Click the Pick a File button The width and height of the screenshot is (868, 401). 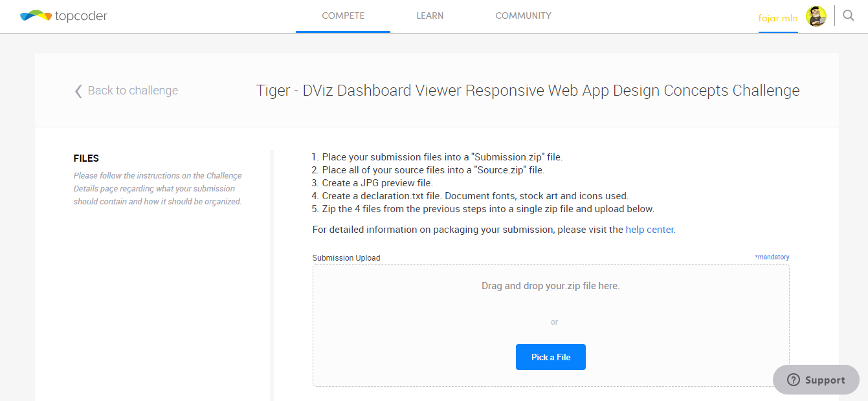click(551, 357)
